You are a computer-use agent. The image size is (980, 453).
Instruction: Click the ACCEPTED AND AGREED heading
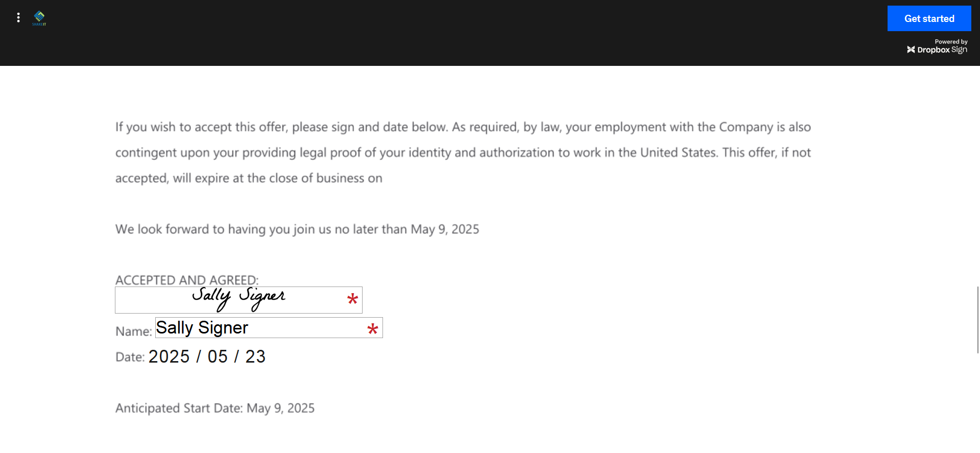click(187, 280)
